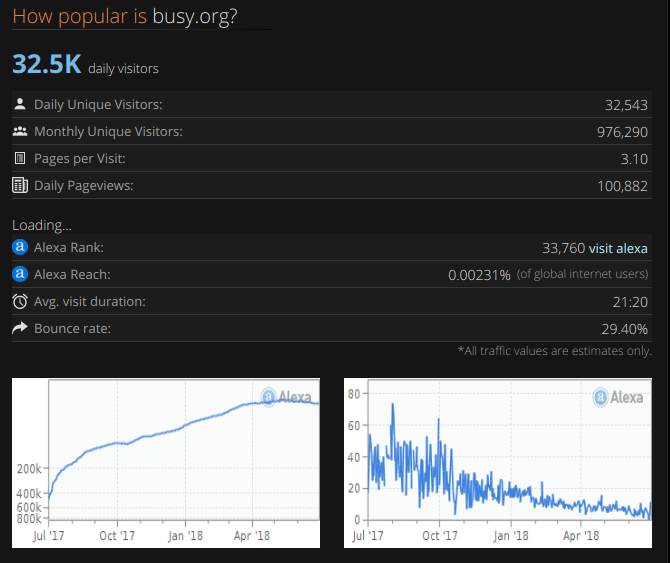Click the Daily Unique Visitors person icon

(20, 104)
